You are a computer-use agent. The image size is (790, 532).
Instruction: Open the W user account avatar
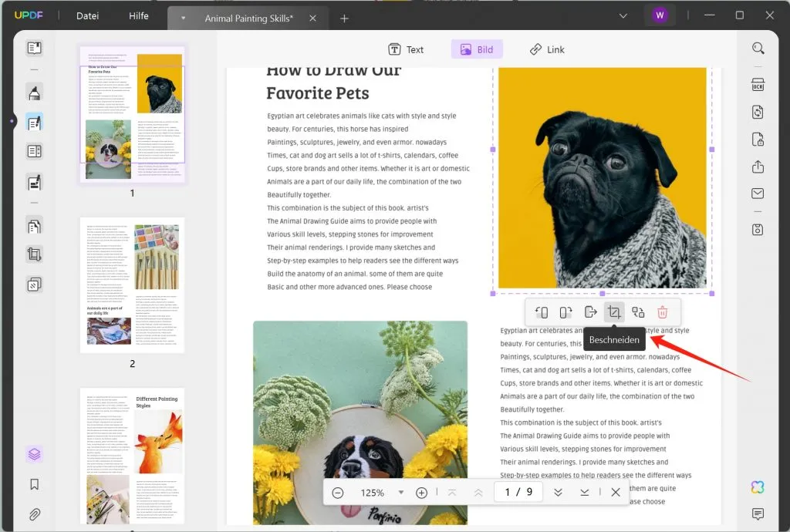(x=660, y=15)
